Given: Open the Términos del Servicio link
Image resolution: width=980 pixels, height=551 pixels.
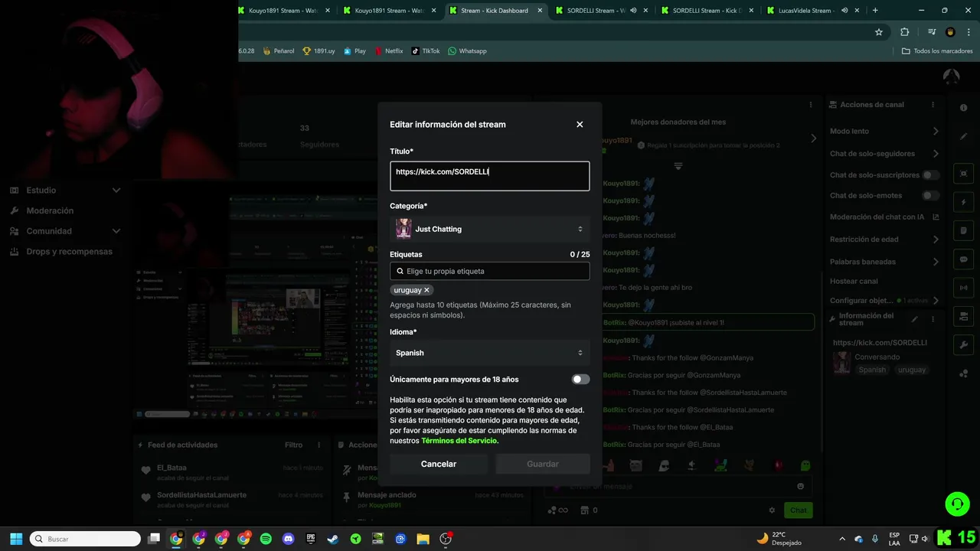Looking at the screenshot, I should click(x=459, y=441).
